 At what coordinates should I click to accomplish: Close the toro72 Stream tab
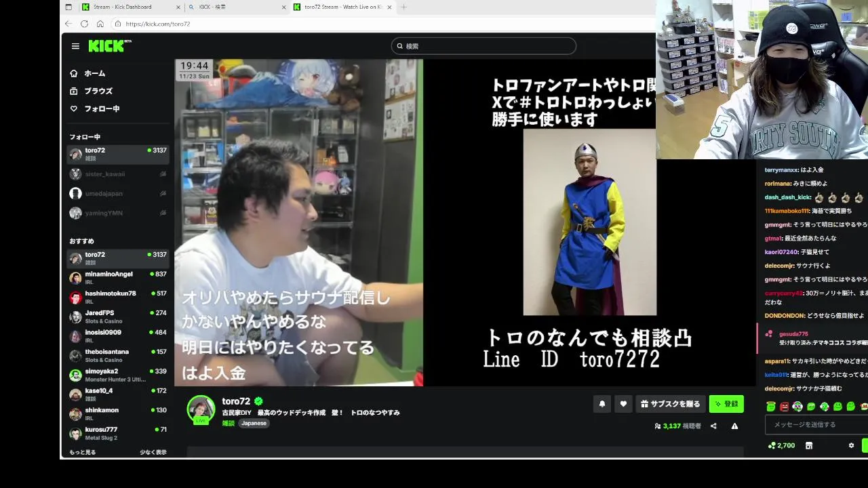coord(389,7)
